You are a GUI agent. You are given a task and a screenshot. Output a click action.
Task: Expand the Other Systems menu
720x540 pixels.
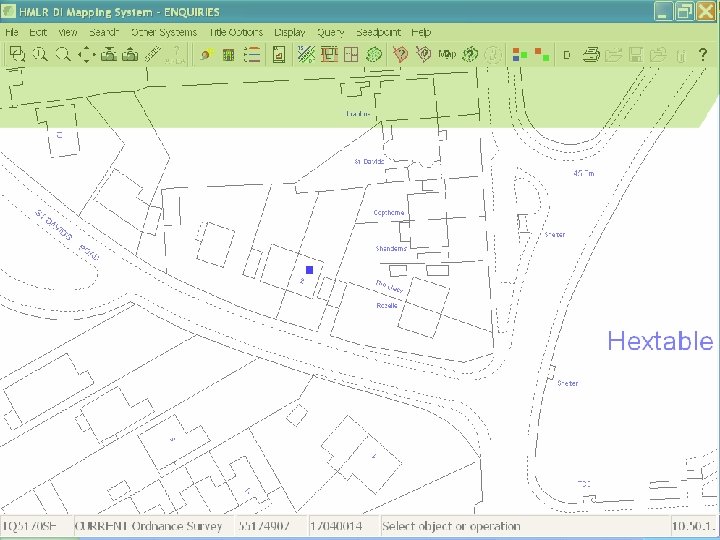click(x=164, y=32)
